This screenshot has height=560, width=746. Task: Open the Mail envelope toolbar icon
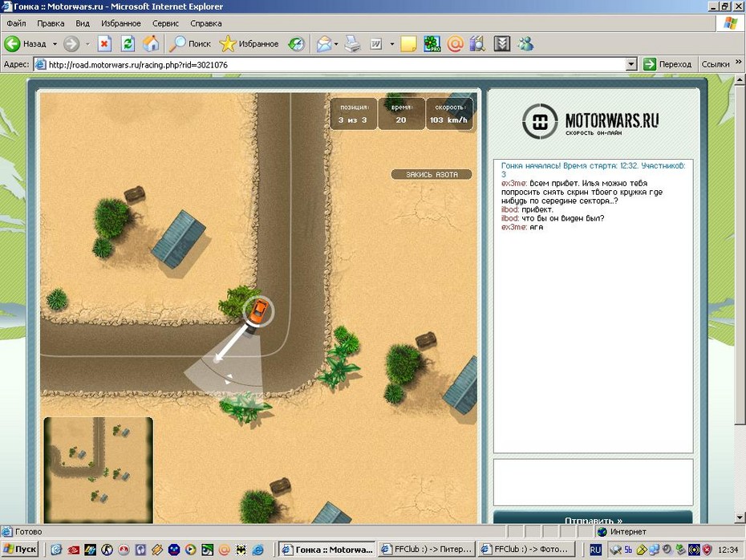[x=324, y=44]
